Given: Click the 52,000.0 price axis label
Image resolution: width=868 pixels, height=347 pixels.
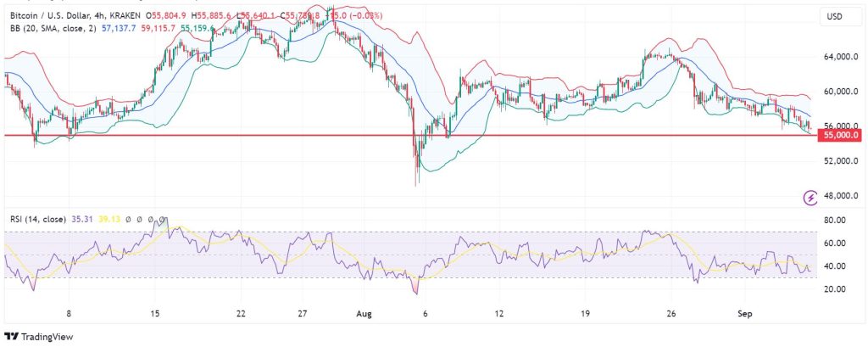Looking at the screenshot, I should [x=840, y=161].
